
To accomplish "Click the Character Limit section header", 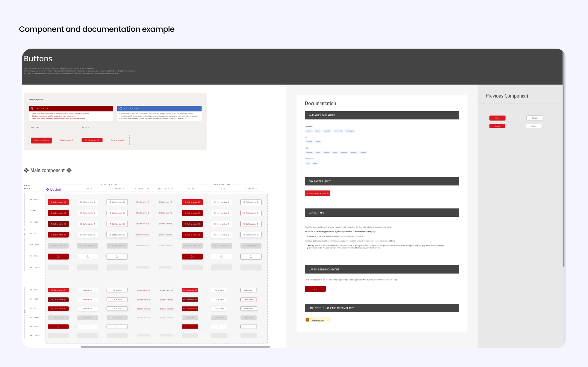I will [x=382, y=181].
